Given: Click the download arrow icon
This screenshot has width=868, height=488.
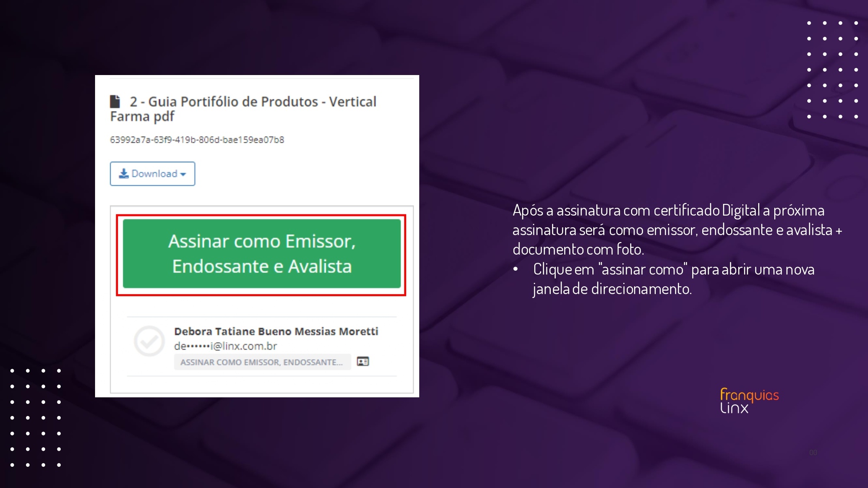Looking at the screenshot, I should (x=124, y=174).
